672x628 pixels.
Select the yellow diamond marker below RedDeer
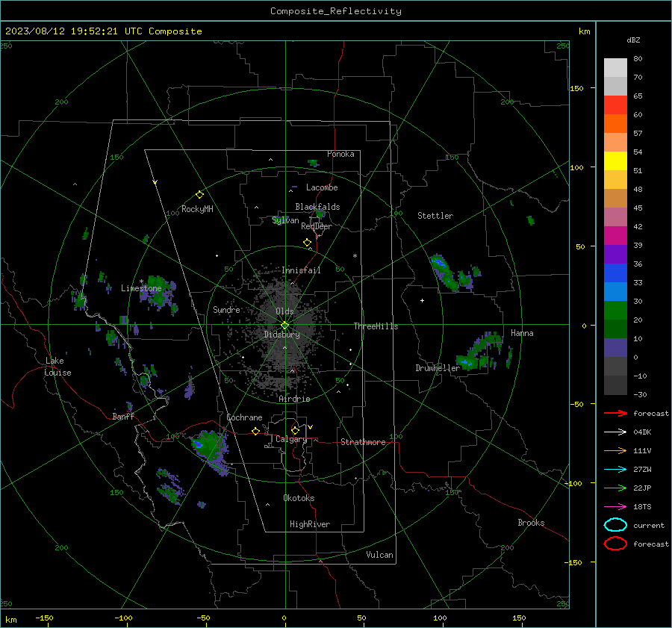click(307, 243)
